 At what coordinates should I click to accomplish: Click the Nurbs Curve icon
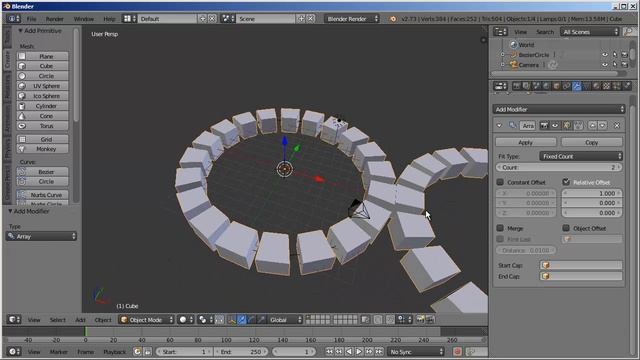[22, 195]
